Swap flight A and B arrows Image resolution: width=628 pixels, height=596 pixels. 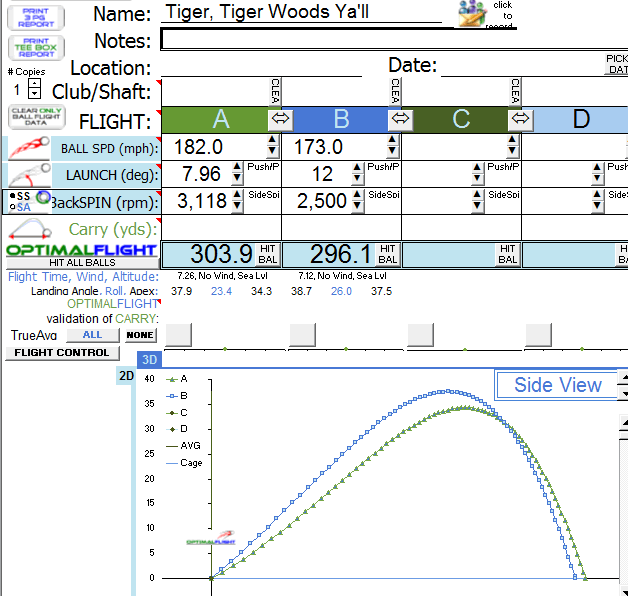pos(280,119)
